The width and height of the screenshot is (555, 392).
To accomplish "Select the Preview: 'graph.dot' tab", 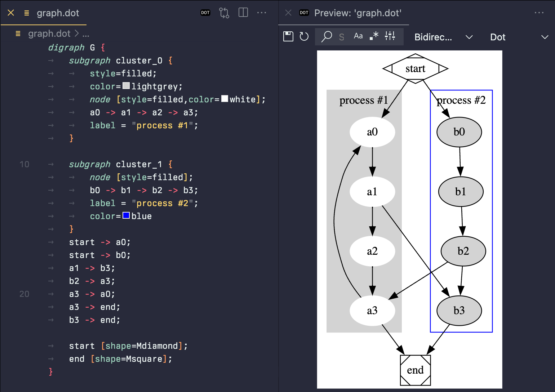I will coord(358,13).
